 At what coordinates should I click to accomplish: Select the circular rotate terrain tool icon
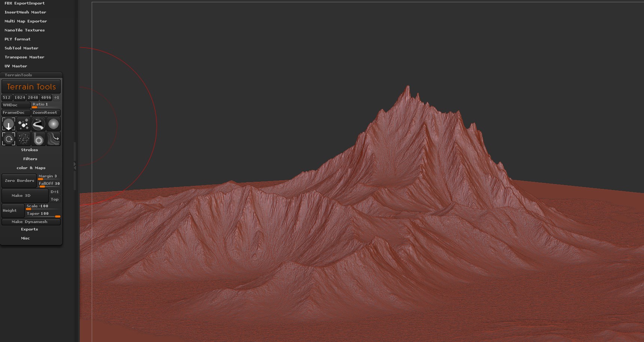click(x=9, y=139)
